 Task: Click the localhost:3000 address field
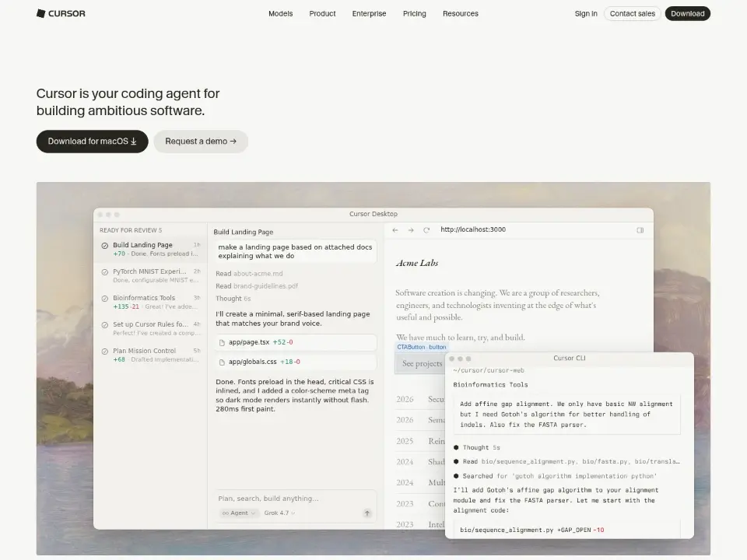(x=473, y=229)
